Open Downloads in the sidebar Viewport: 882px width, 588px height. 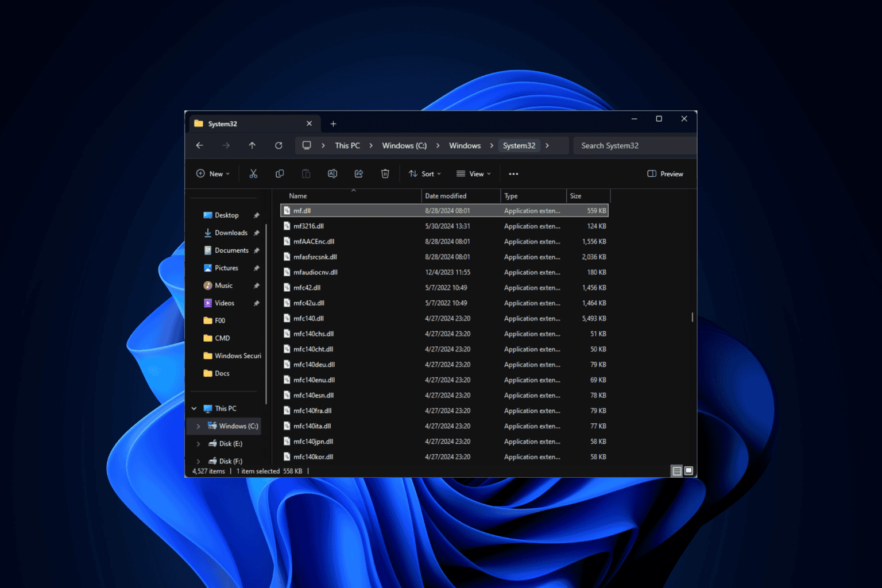tap(231, 233)
